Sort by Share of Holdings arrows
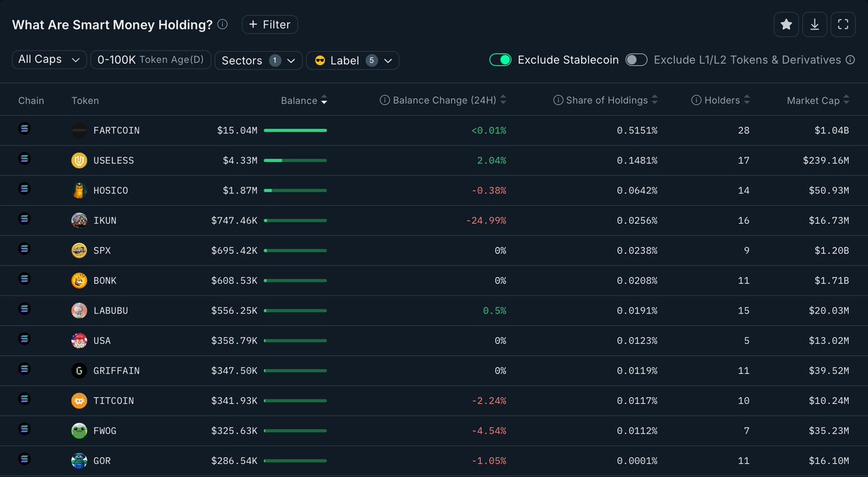 pyautogui.click(x=655, y=101)
